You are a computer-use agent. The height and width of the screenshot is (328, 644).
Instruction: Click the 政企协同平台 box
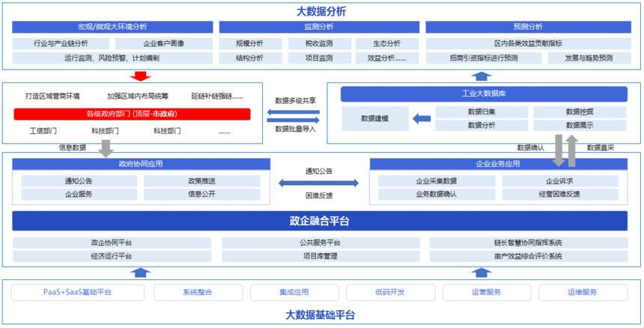tap(112, 243)
